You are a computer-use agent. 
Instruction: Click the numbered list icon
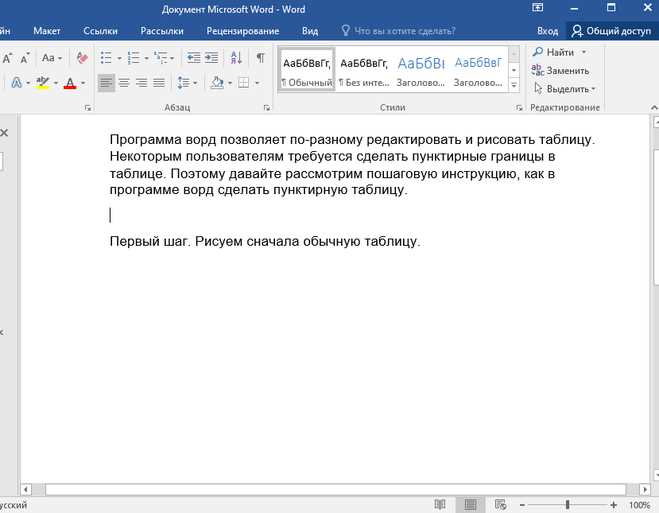[x=134, y=58]
